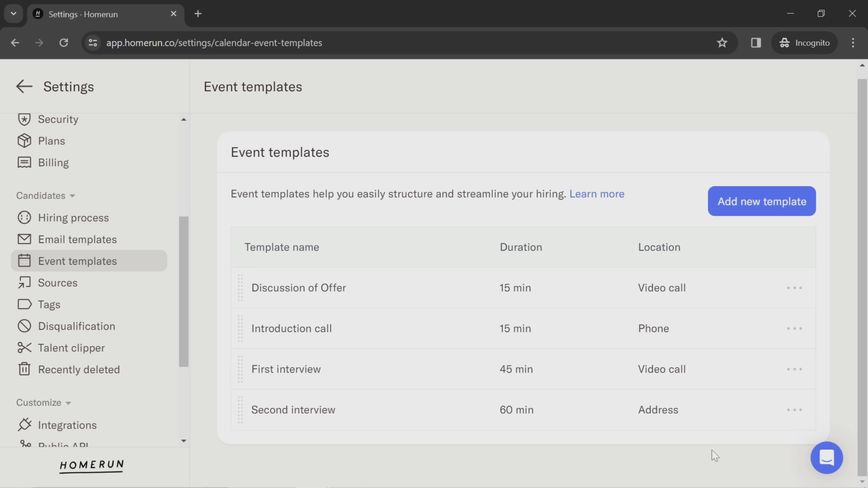Click the Settings back arrow icon
This screenshot has width=868, height=488.
(x=24, y=86)
